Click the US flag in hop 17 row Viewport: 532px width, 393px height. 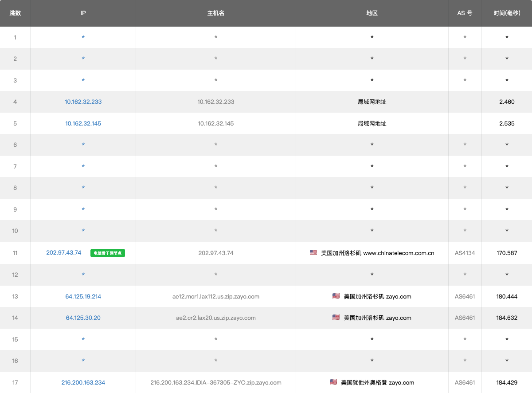coord(333,382)
